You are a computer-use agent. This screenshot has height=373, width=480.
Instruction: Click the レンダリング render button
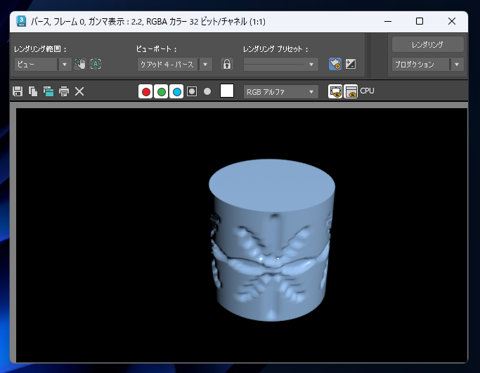428,45
